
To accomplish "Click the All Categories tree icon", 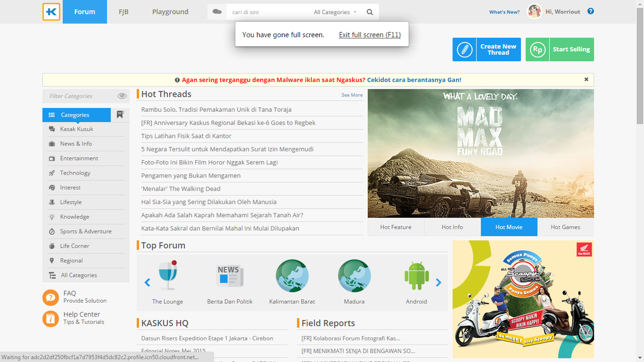I will point(52,275).
